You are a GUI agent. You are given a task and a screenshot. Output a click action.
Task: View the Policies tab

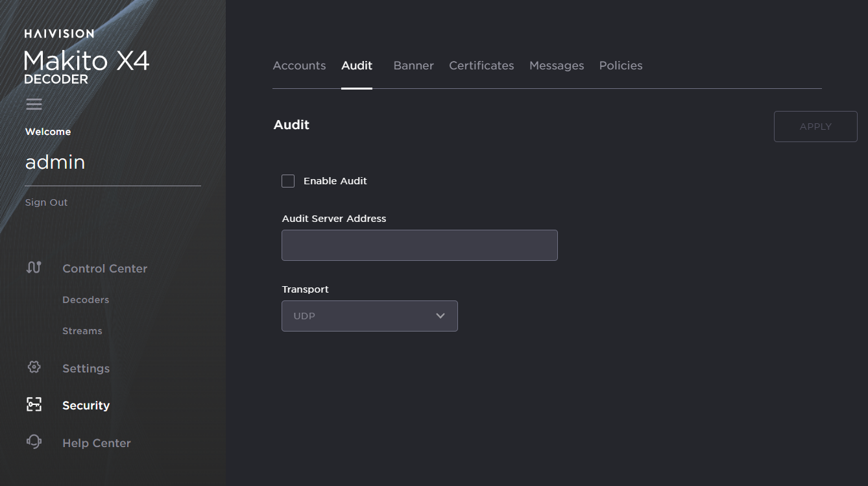[x=620, y=66]
